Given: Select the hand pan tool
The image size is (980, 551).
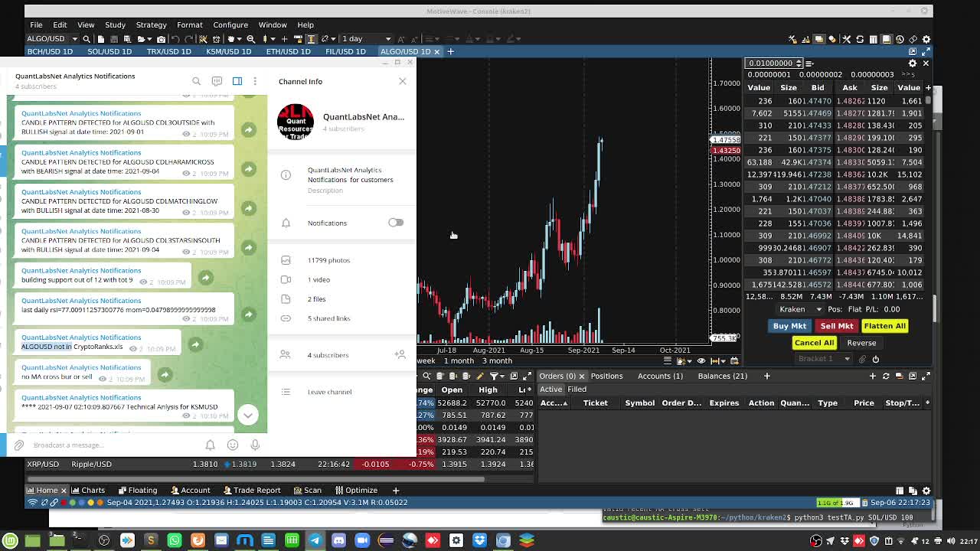Looking at the screenshot, I should (230, 39).
